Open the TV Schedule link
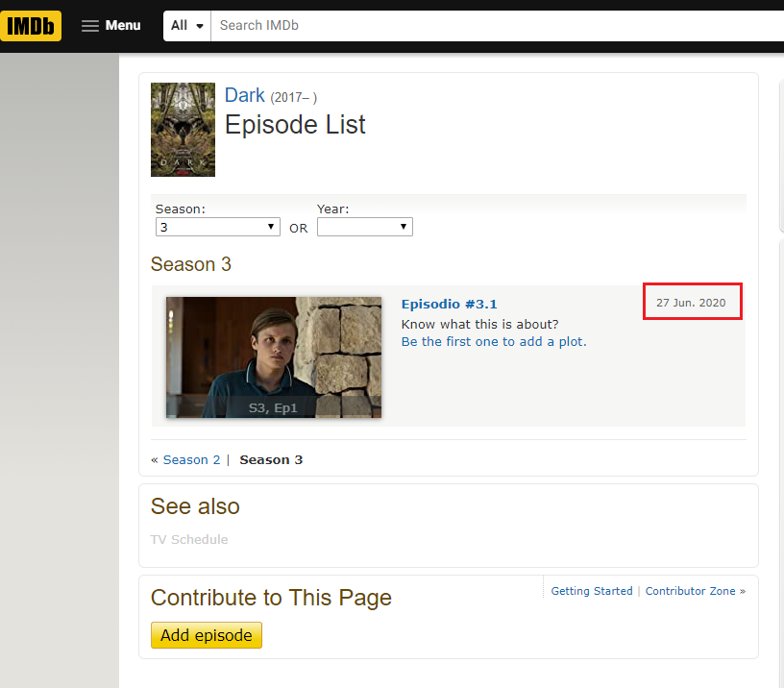Screen dimensions: 784x688 (189, 540)
